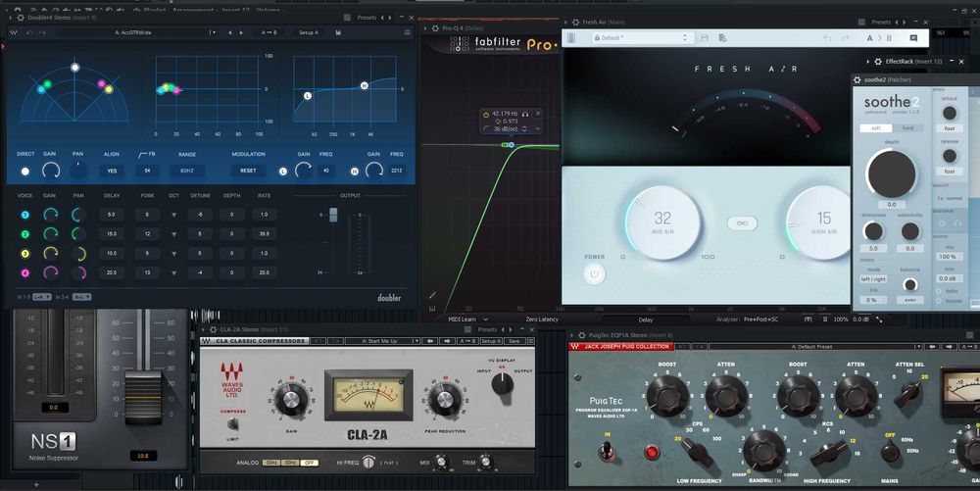Viewport: 980px width, 491px height.
Task: Load previous Doubler preset arrow
Action: tap(230, 32)
